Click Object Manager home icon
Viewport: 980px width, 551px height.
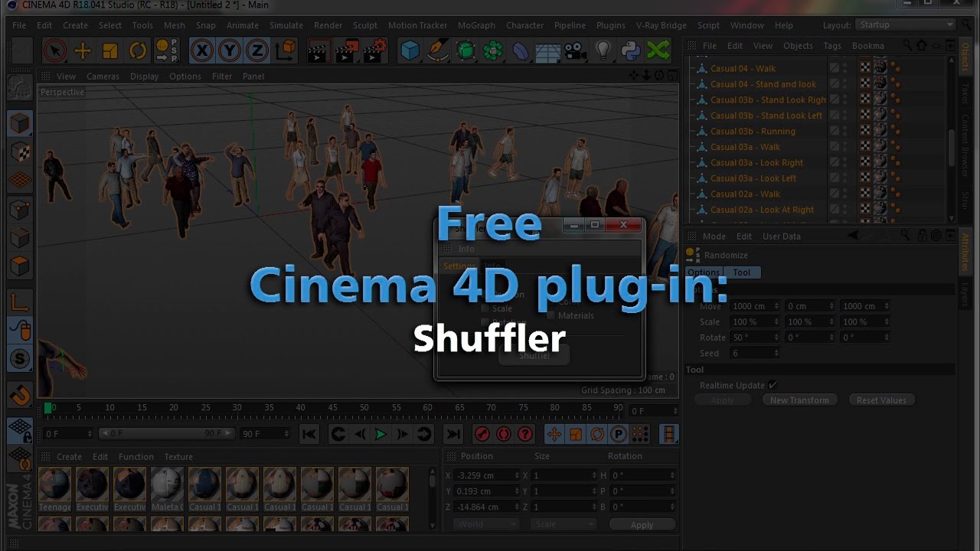pyautogui.click(x=921, y=46)
